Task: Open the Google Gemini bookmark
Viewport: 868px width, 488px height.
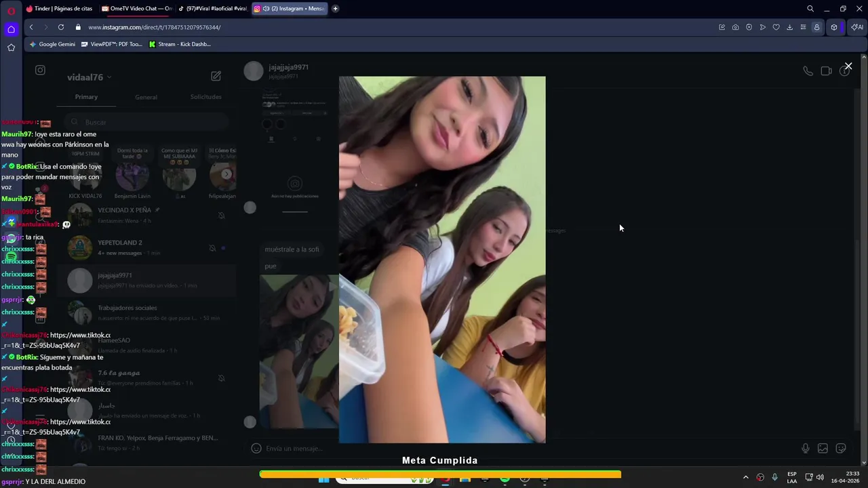Action: click(52, 44)
